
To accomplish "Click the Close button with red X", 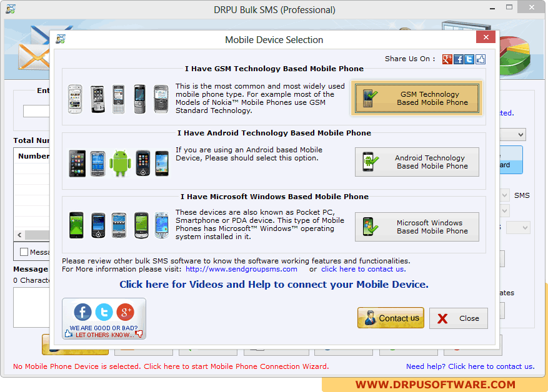I will pyautogui.click(x=459, y=318).
